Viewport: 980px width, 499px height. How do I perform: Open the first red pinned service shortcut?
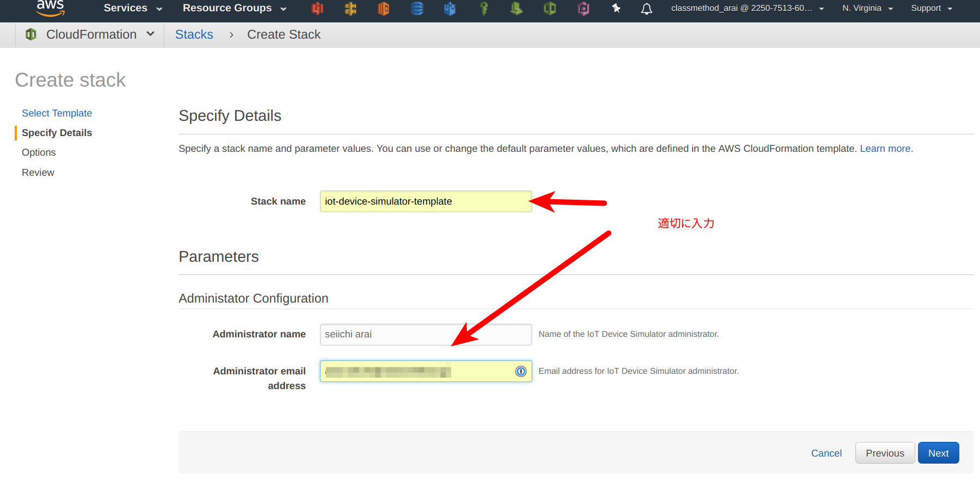click(317, 8)
